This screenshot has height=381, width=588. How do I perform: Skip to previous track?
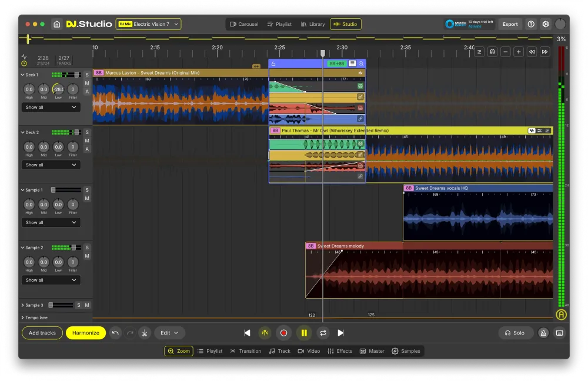[x=247, y=333]
